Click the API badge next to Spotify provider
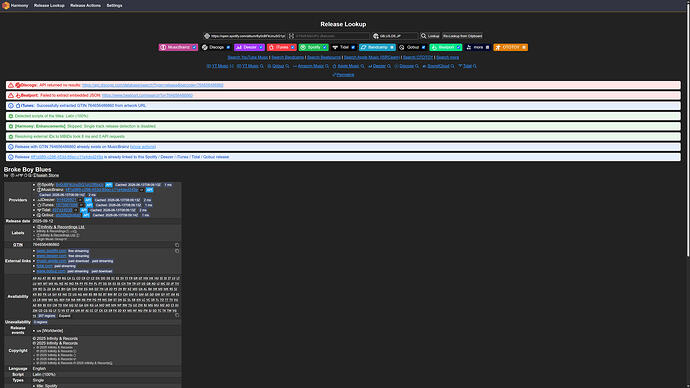 (x=109, y=185)
